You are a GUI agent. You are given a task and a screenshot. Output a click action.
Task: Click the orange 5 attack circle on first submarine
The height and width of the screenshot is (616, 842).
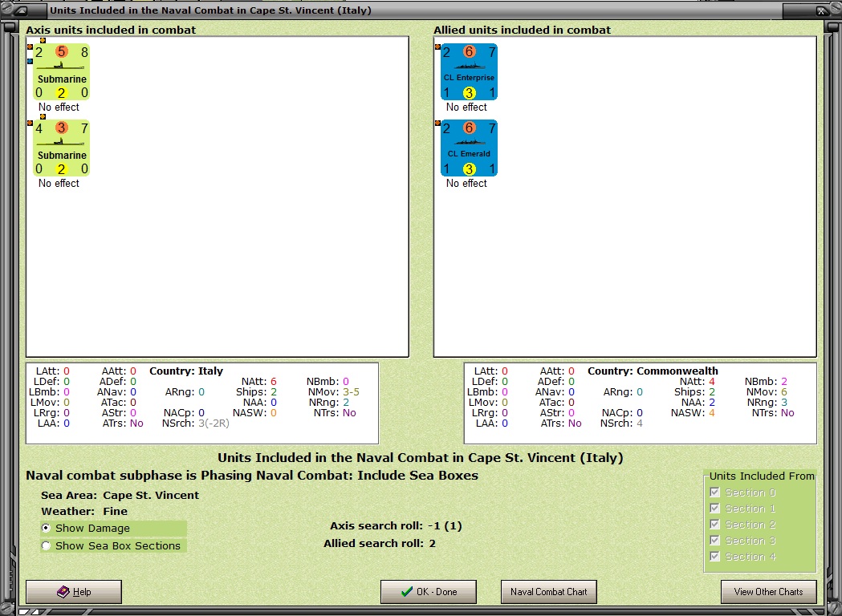click(x=61, y=51)
